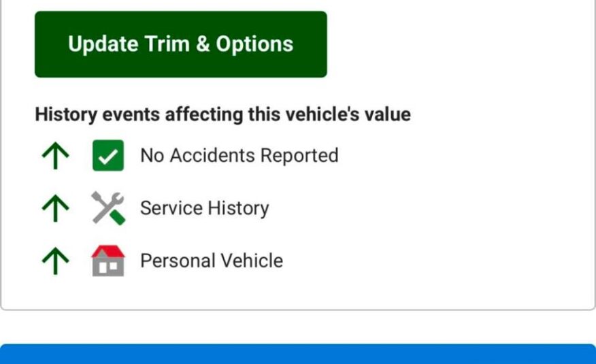Click the green arrow beside No Accidents Reported
The image size is (596, 364).
(56, 156)
